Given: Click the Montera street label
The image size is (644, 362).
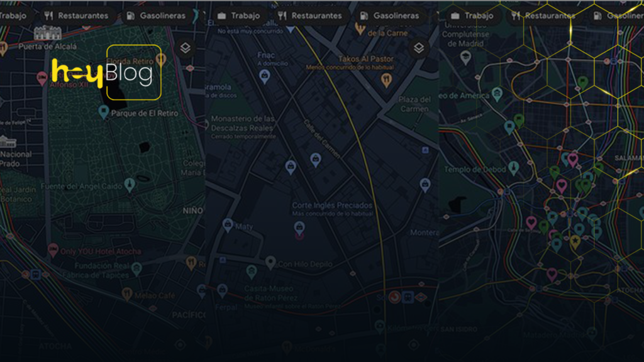Looking at the screenshot, I should coord(424,233).
